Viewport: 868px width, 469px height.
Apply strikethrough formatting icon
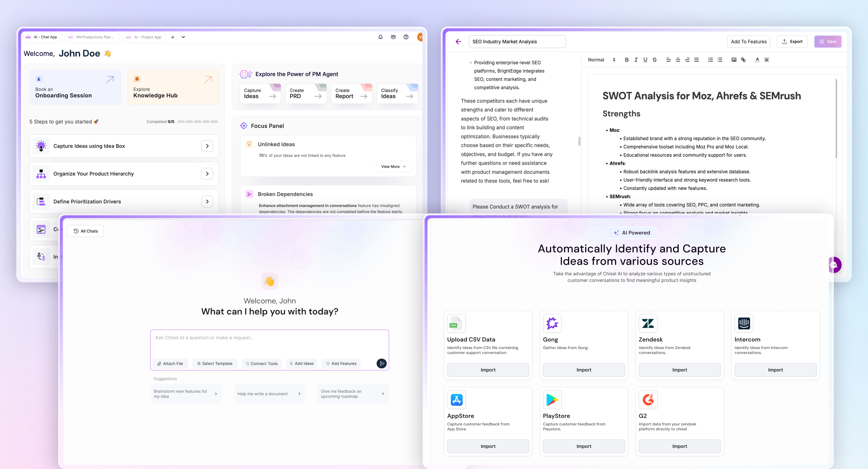coord(654,60)
